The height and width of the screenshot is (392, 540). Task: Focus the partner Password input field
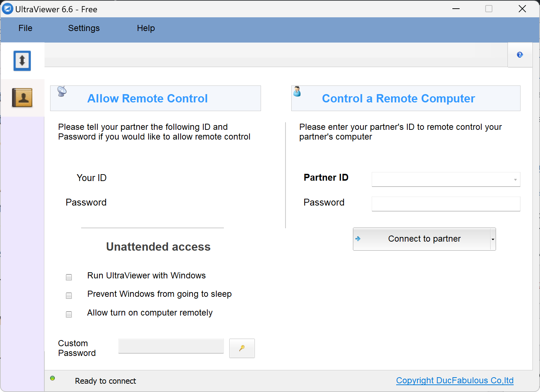point(446,204)
